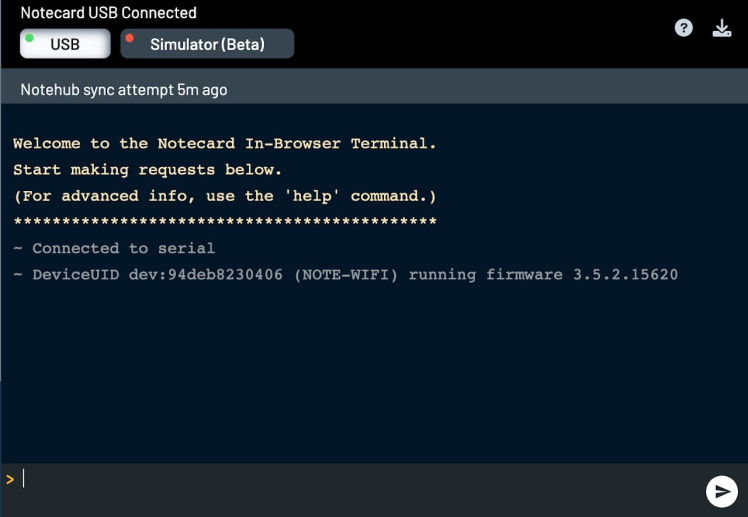Click the download terminal log icon
The height and width of the screenshot is (517, 748).
(x=722, y=28)
